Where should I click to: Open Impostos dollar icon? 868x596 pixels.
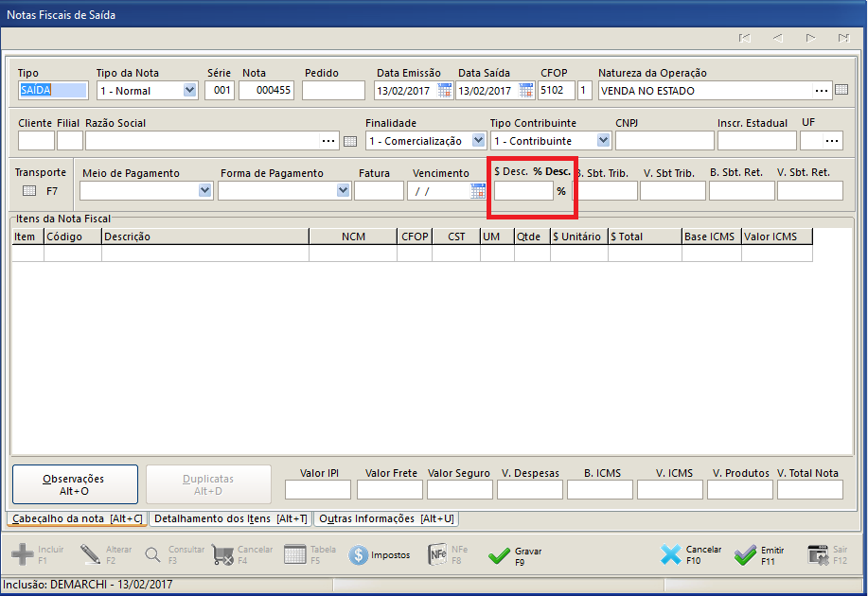click(x=358, y=554)
